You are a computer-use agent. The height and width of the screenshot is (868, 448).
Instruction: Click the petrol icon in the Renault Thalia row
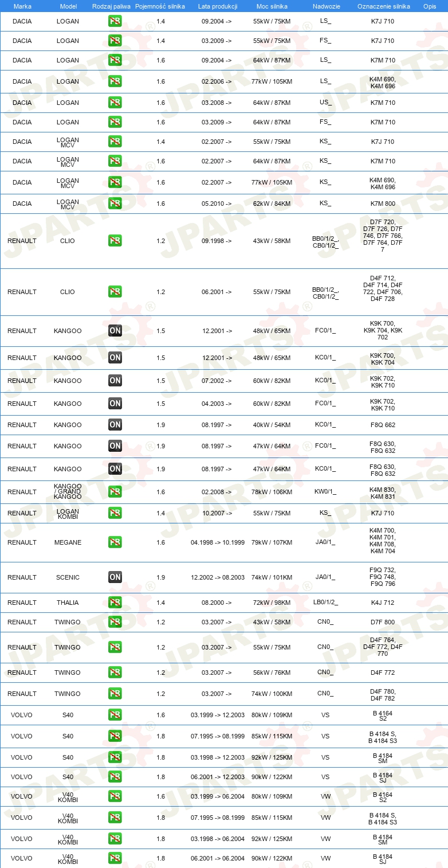(115, 603)
